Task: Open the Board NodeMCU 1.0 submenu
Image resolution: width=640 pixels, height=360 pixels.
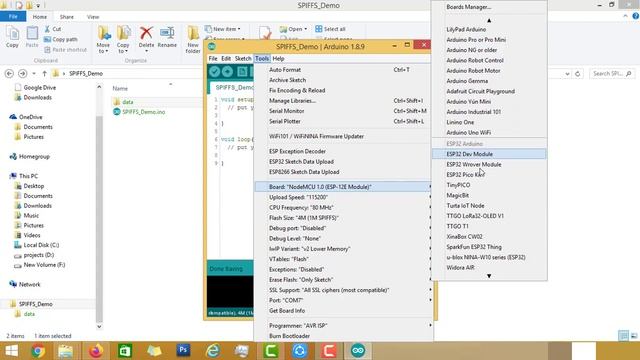Action: pos(343,187)
